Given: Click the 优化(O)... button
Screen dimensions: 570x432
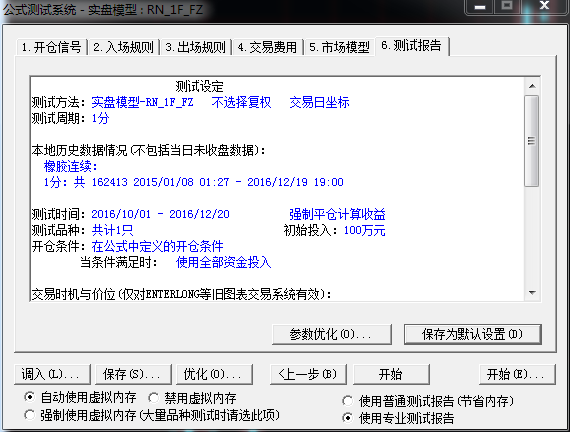Looking at the screenshot, I should pyautogui.click(x=214, y=374).
